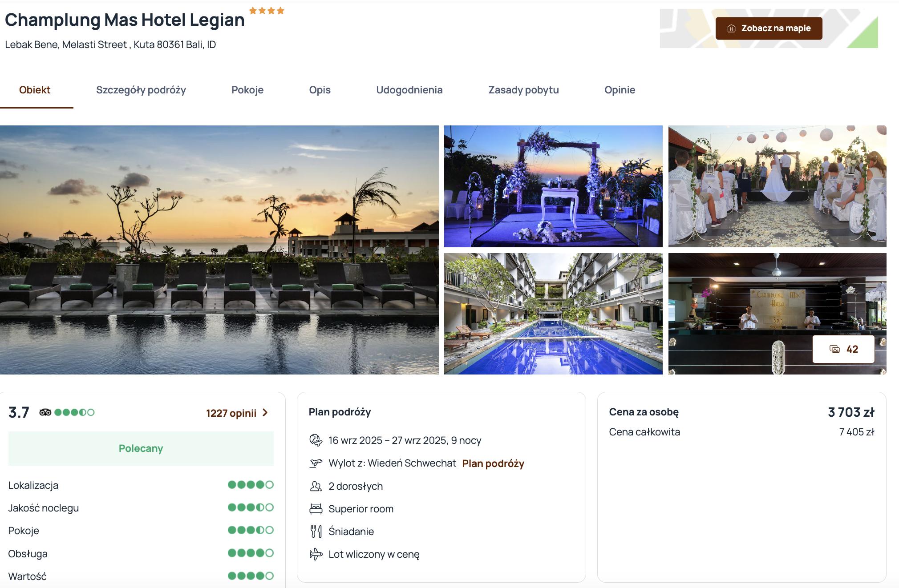Click the Śniadanie meal text

351,532
